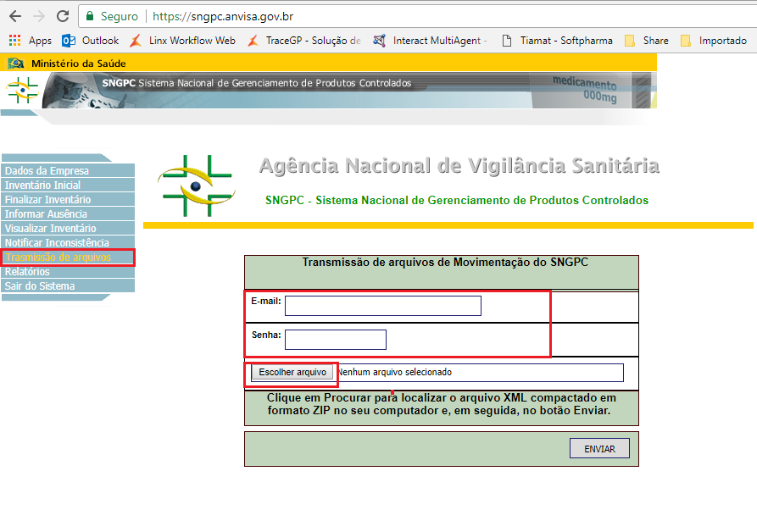Click the address bar URL

click(223, 16)
